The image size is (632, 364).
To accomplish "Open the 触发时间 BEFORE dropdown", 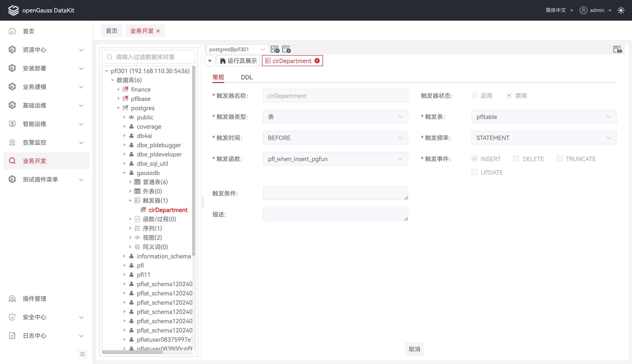I will pos(335,138).
